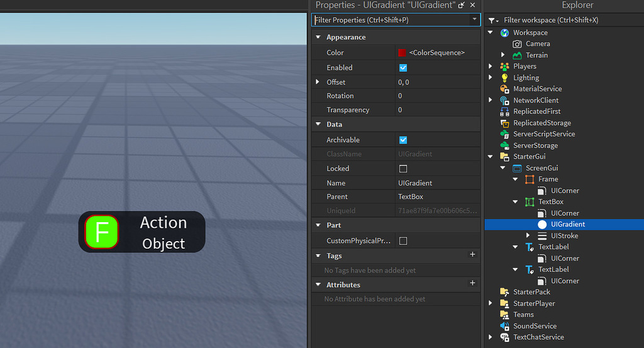Click the Workspace globe icon
The width and height of the screenshot is (644, 348).
[504, 33]
